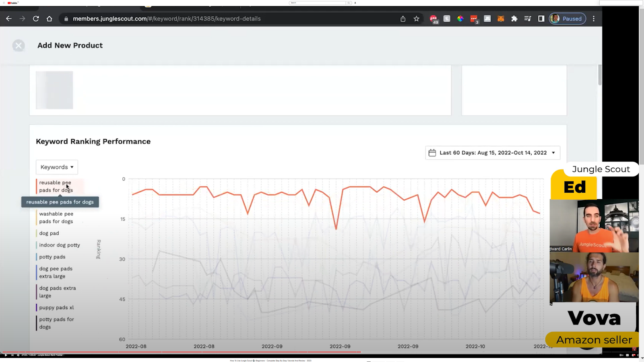This screenshot has width=644, height=362.
Task: Open the JS Jungle Scout extension
Action: (x=487, y=19)
